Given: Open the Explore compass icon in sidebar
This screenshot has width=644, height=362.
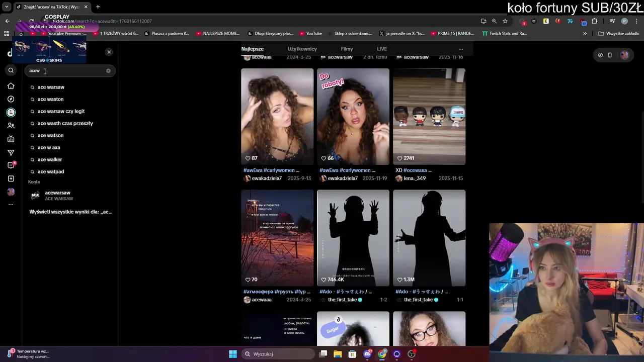Looking at the screenshot, I should 11,99.
